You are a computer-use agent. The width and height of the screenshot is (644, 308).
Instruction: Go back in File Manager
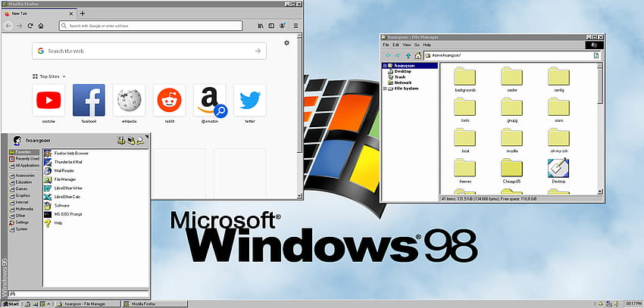(x=388, y=55)
